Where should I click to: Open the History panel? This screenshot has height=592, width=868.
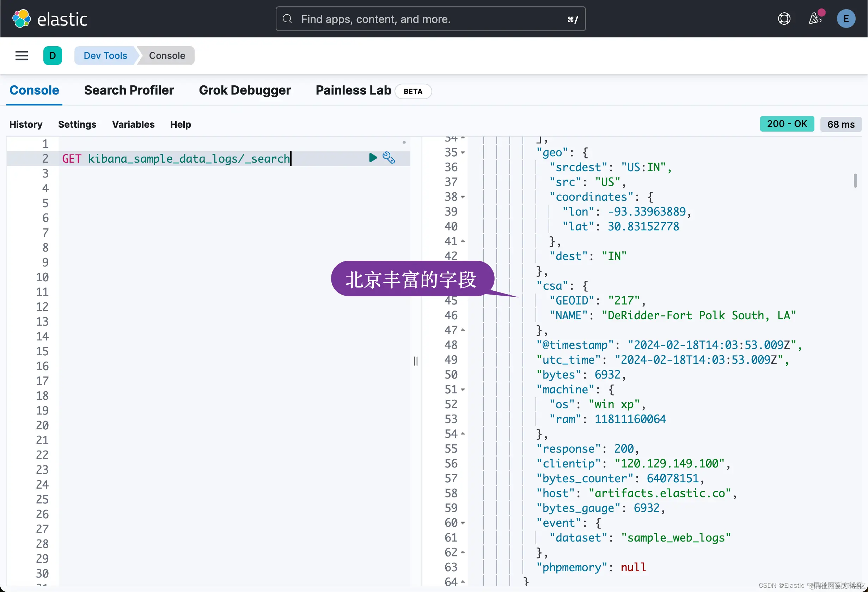(x=26, y=125)
